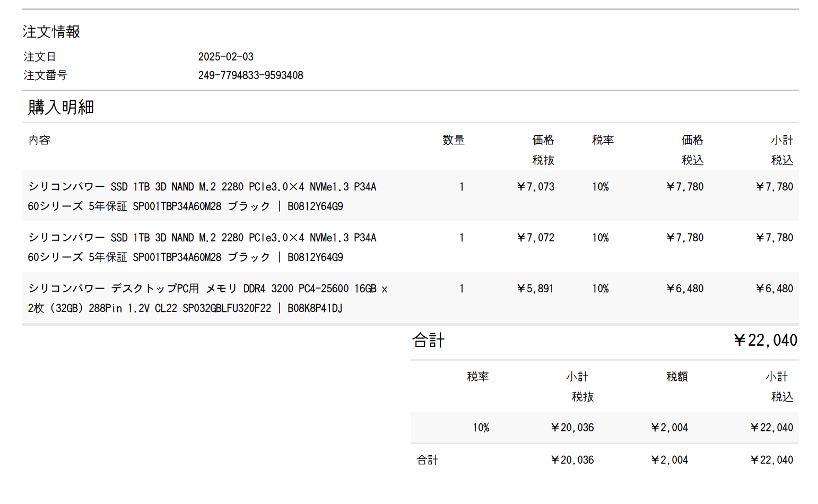This screenshot has height=504, width=818.
Task: Click the 税額 column header
Action: (x=677, y=377)
